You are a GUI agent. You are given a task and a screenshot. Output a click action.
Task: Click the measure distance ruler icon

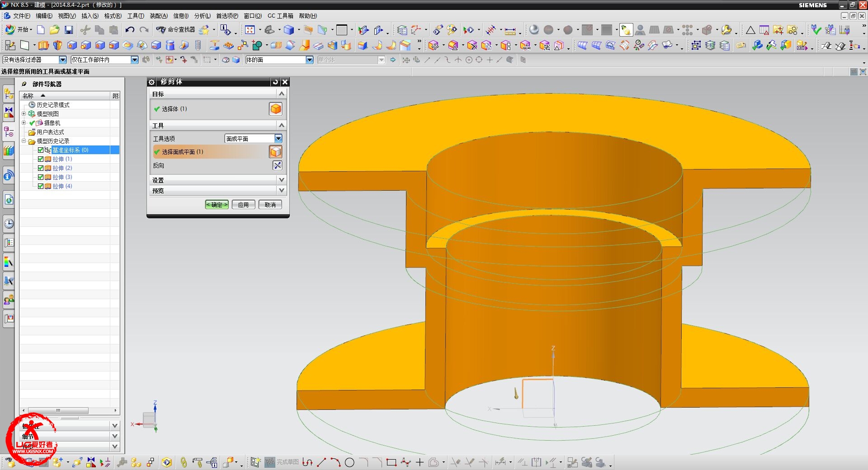(x=510, y=30)
